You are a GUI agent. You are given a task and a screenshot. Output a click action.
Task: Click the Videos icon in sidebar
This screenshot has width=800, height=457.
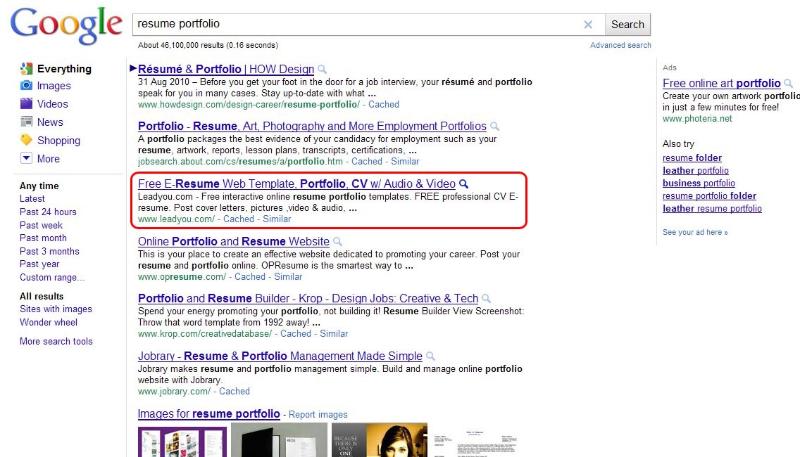(x=26, y=104)
